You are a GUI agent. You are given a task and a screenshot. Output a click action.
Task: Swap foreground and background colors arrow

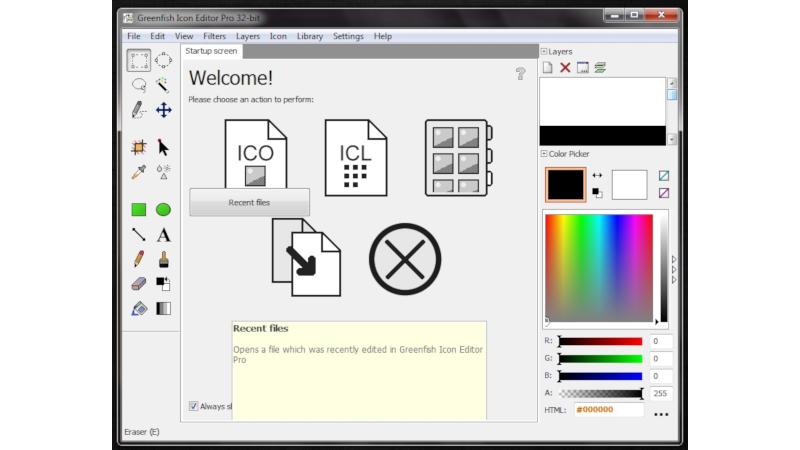click(x=597, y=176)
